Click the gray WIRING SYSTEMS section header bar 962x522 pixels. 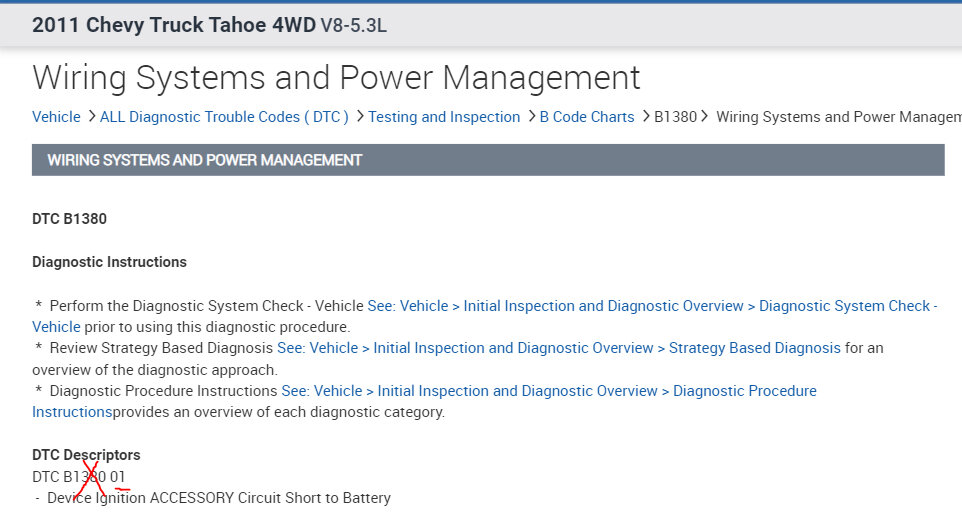tap(488, 160)
